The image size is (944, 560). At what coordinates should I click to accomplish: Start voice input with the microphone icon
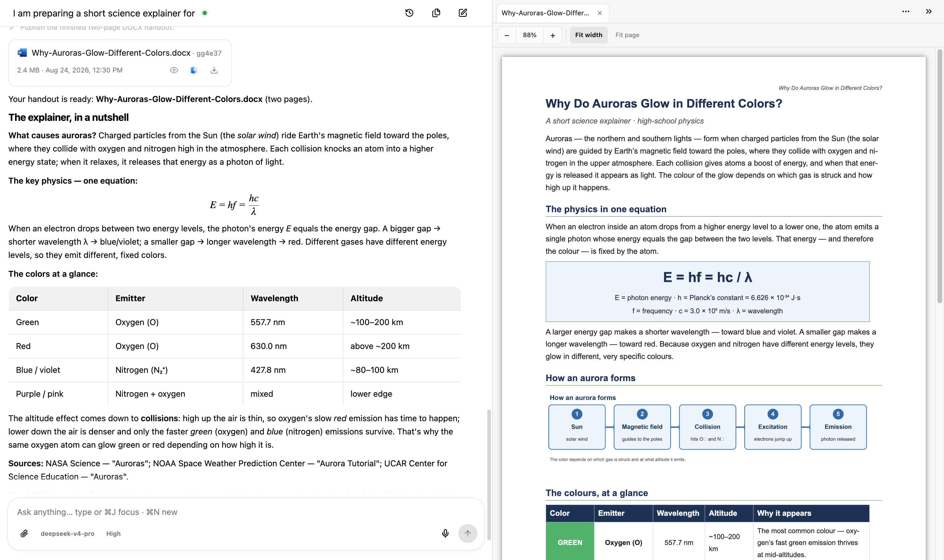click(445, 533)
